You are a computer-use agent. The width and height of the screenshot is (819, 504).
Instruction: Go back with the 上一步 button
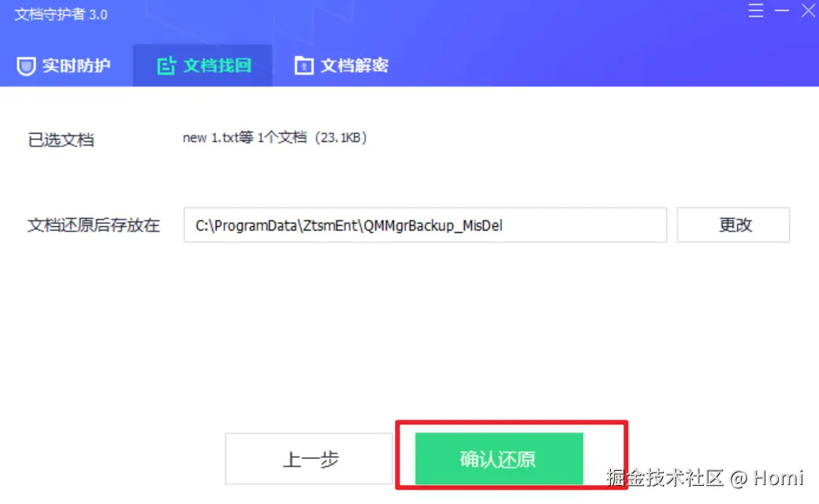[309, 458]
